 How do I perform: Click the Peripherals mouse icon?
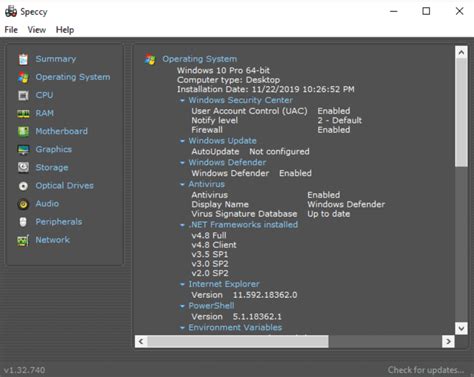click(x=23, y=222)
